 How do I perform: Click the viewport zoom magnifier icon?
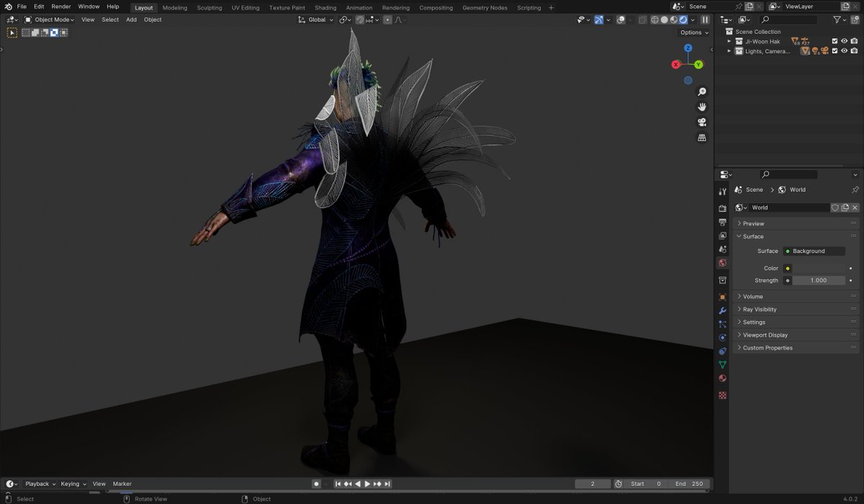(702, 91)
